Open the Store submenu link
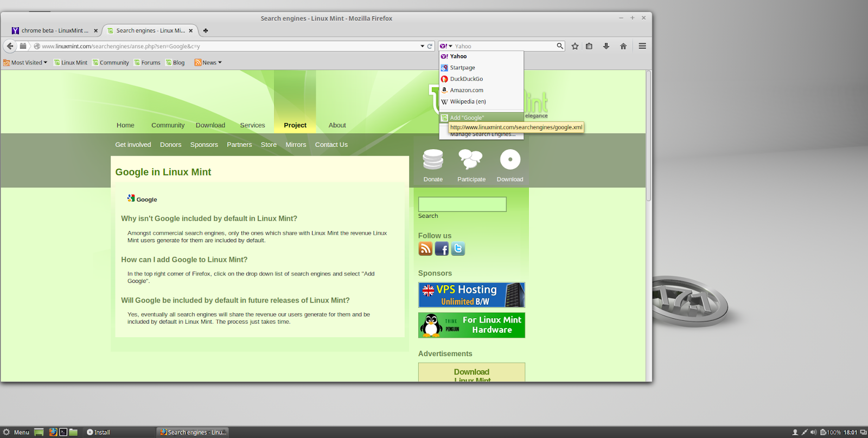Viewport: 868px width, 438px height. (269, 145)
